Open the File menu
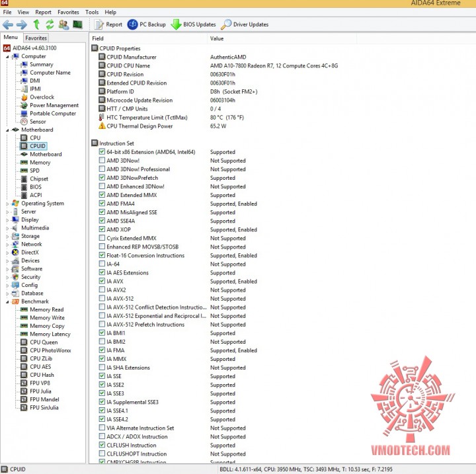The image size is (476, 474). 7,12
